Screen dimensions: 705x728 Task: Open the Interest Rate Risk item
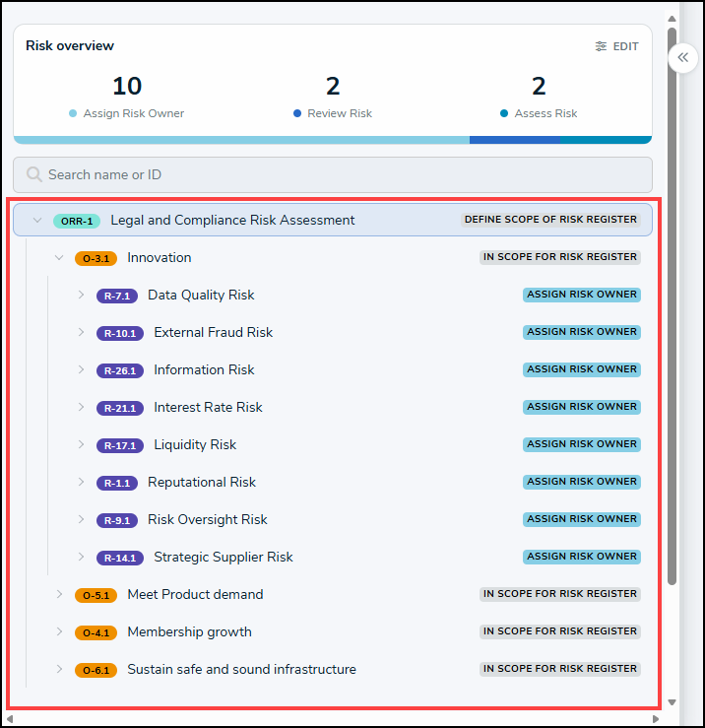pyautogui.click(x=208, y=407)
